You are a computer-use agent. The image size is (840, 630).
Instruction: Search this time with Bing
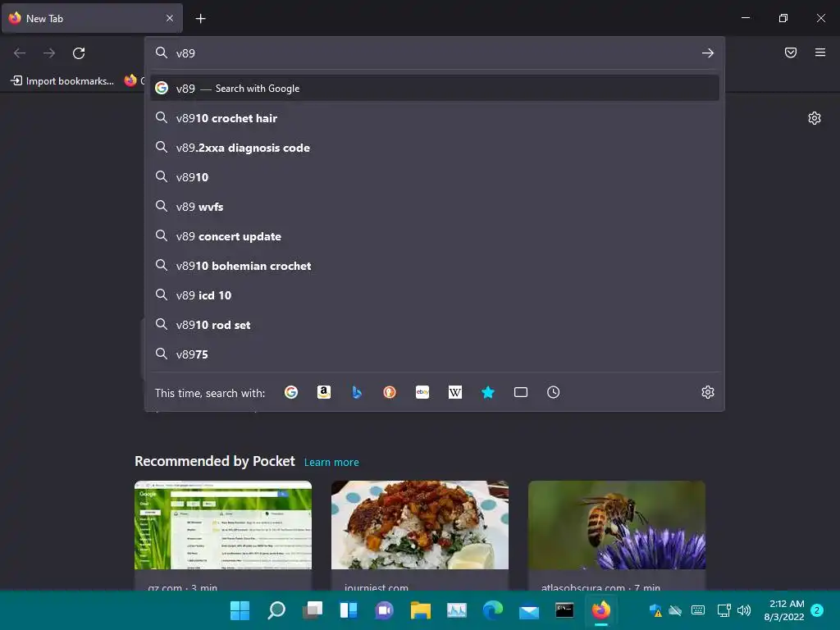click(357, 392)
